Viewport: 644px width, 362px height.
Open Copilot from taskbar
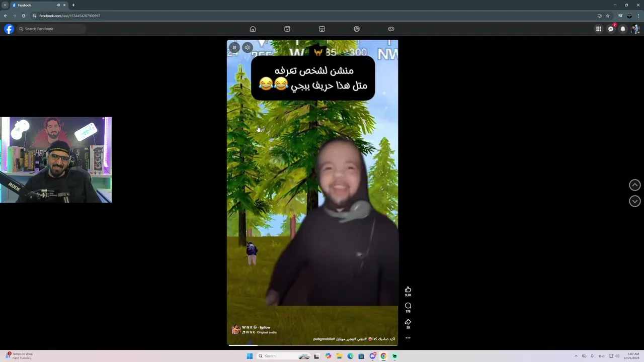328,356
